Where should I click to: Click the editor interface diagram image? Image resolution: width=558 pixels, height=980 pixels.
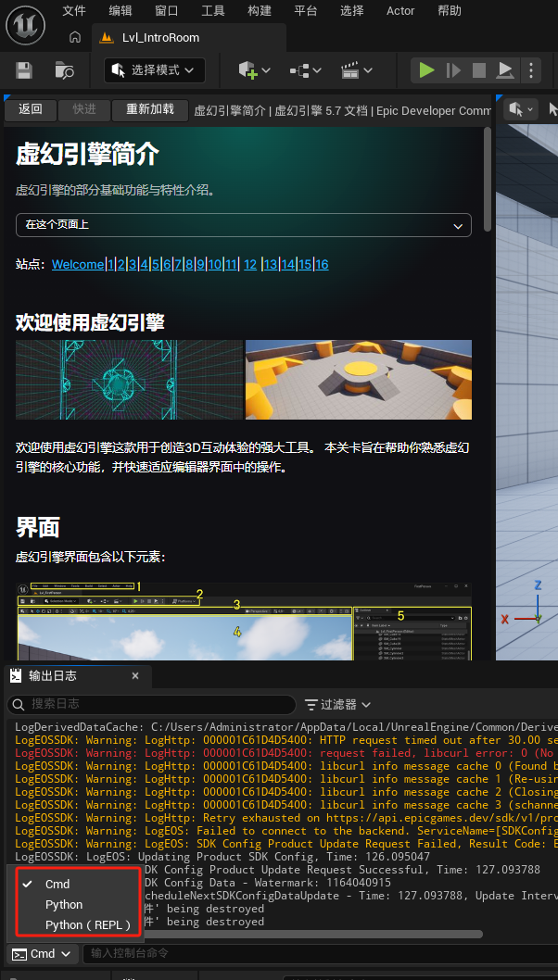tap(244, 622)
